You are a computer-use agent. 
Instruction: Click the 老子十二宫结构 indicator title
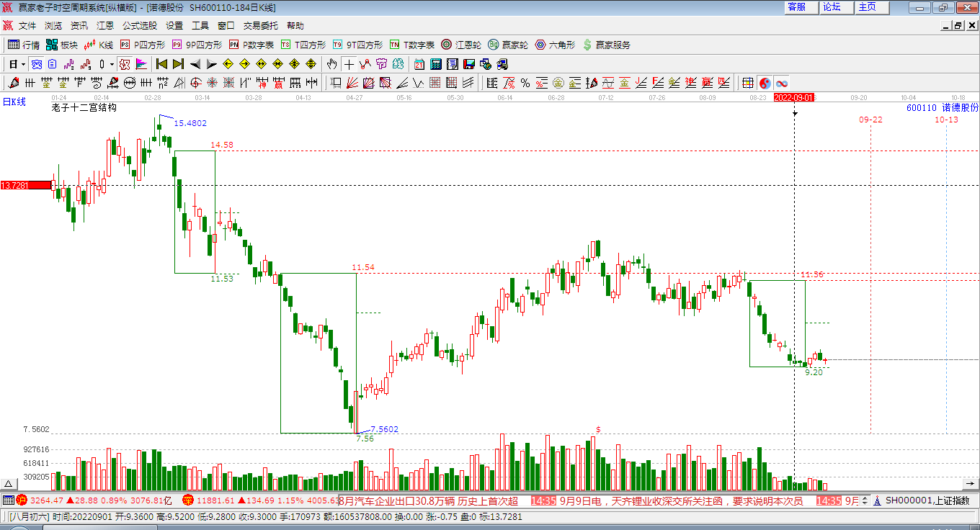(84, 108)
